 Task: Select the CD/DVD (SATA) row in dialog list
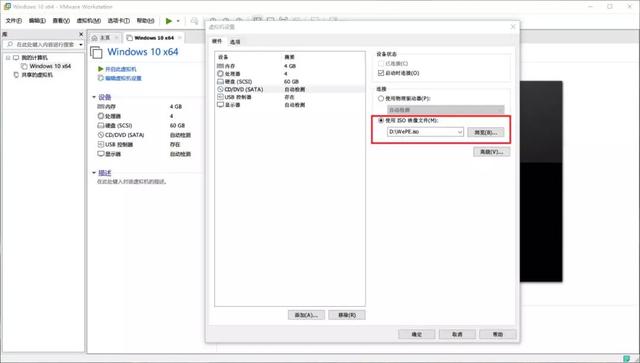click(290, 89)
